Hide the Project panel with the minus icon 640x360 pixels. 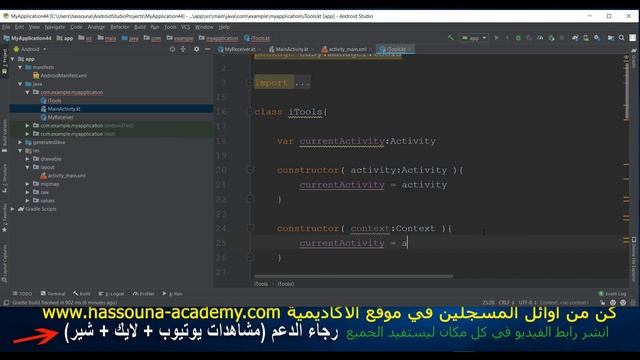point(207,49)
